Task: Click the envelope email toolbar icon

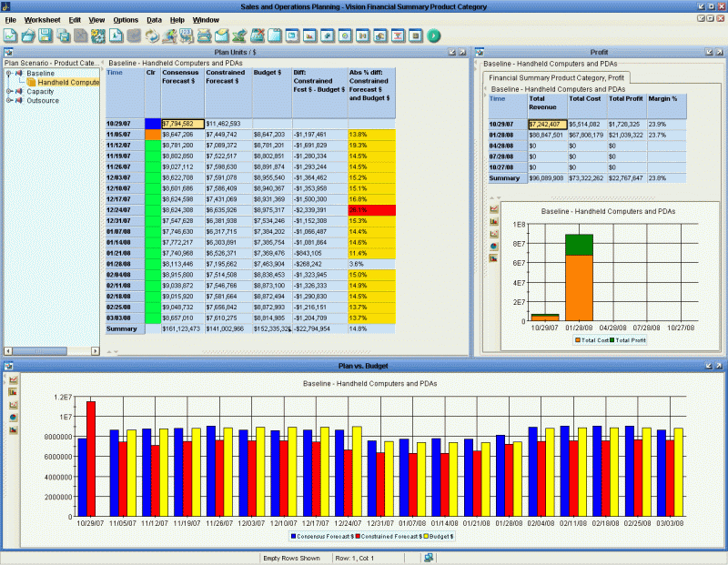Action: (x=222, y=35)
